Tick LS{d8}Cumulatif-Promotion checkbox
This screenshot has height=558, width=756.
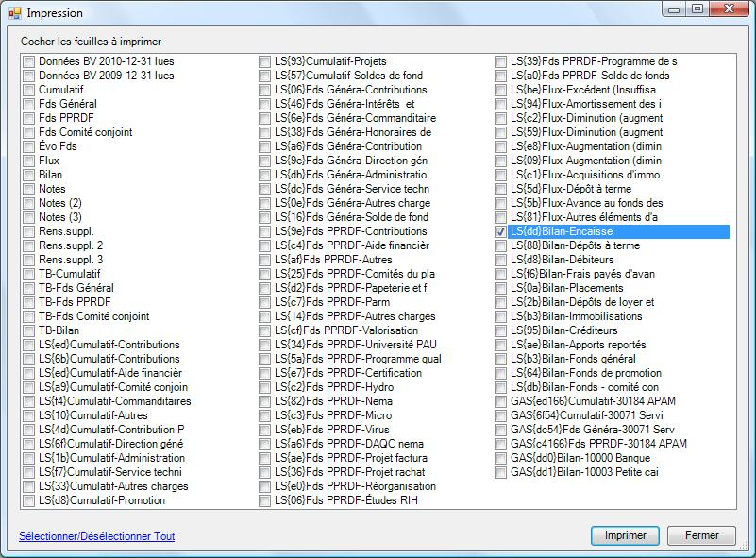(x=29, y=500)
